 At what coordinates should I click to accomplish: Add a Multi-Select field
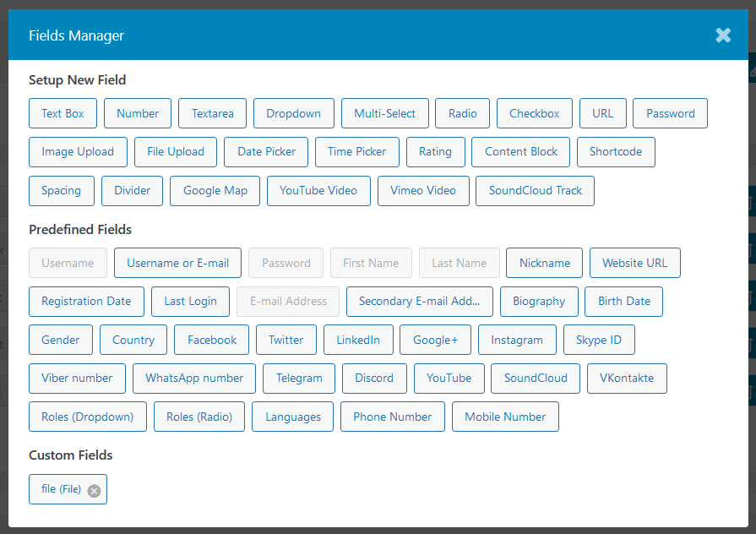point(384,113)
